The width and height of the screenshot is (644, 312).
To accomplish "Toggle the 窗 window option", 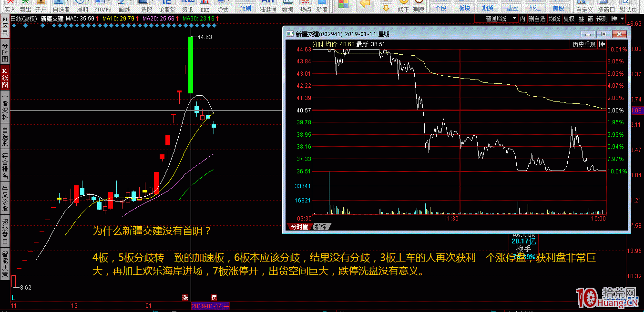I will pos(590,19).
